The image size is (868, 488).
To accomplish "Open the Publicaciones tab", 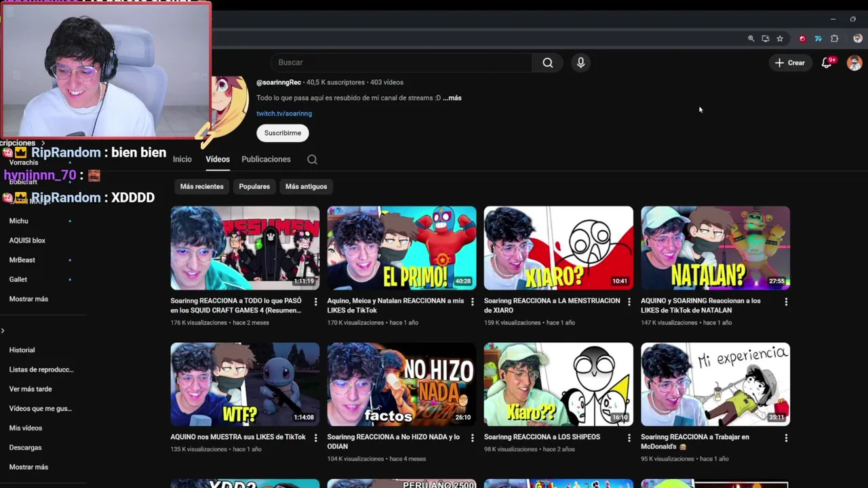I will coord(266,159).
